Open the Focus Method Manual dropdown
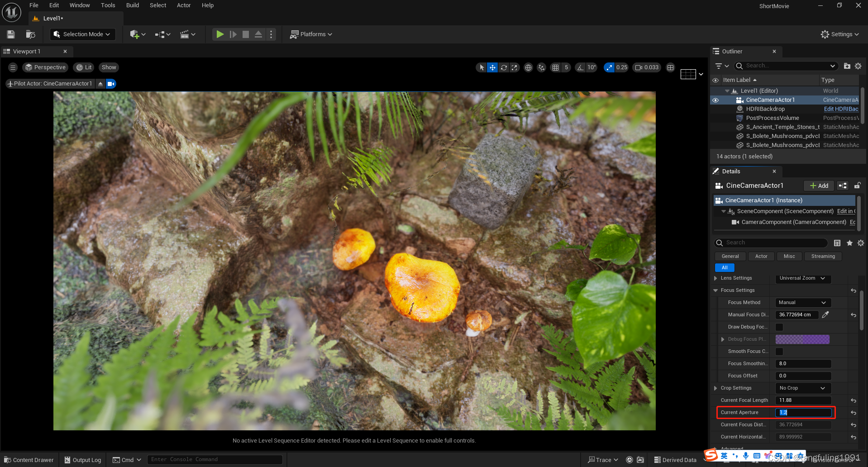 click(803, 303)
